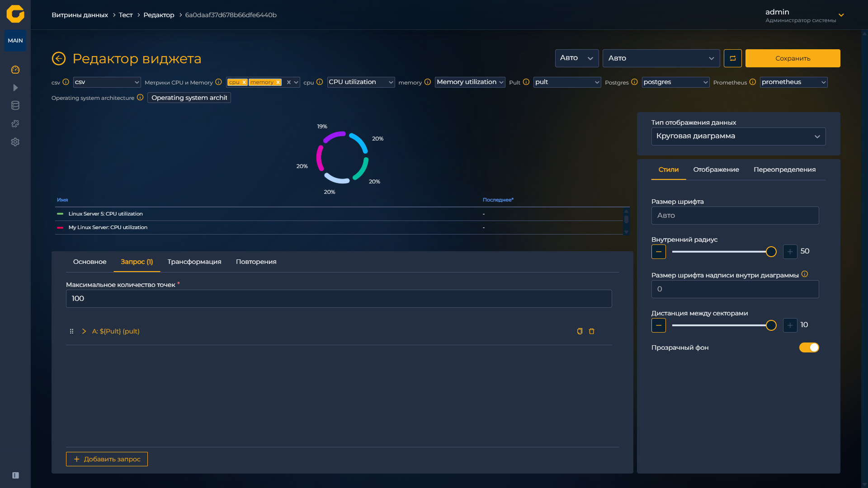The height and width of the screenshot is (488, 868).
Task: Click the legend table scrollbar
Action: (x=626, y=221)
